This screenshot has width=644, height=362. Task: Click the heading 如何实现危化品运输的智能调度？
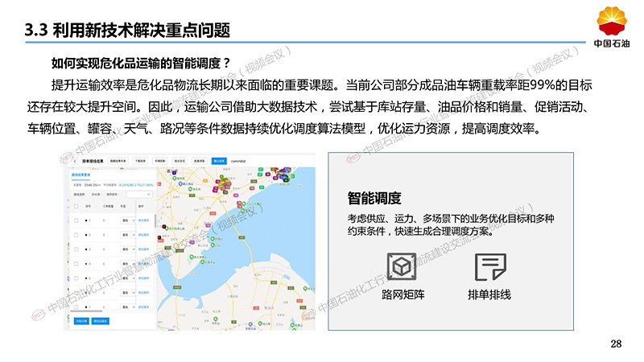(x=142, y=64)
